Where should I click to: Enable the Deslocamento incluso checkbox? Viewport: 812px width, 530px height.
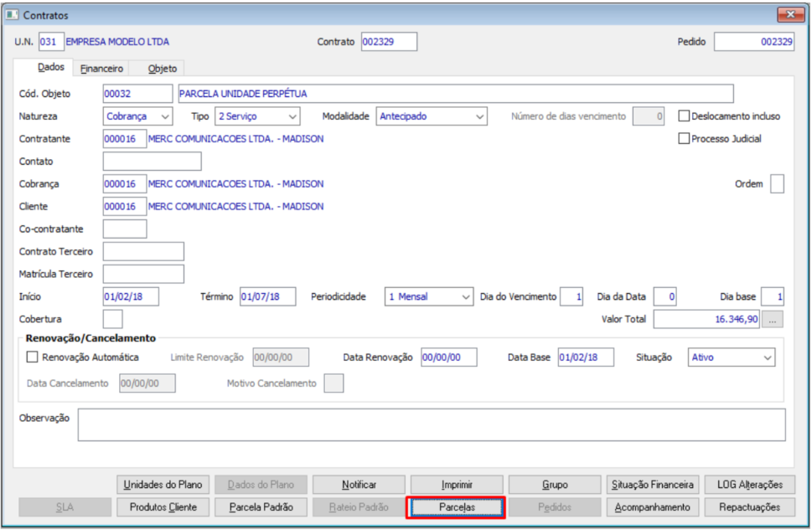(x=684, y=116)
